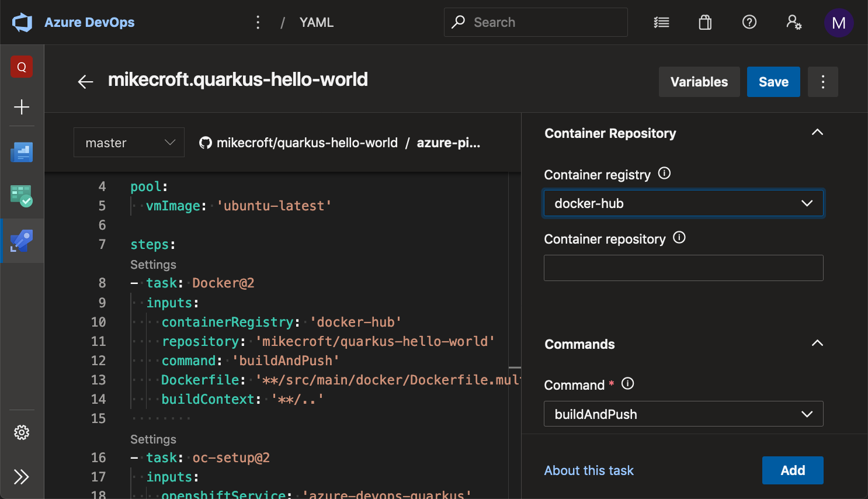
Task: Expand the sidebar with double chevron
Action: coord(22,477)
